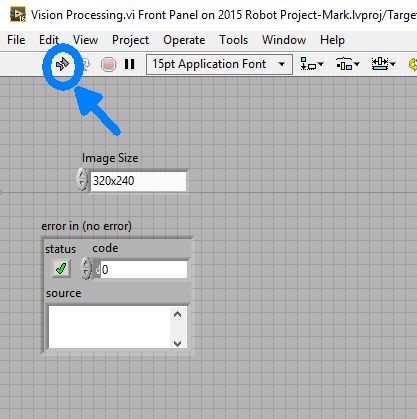Viewport: 417px width, 419px height.
Task: Open the Project menu
Action: coord(130,40)
